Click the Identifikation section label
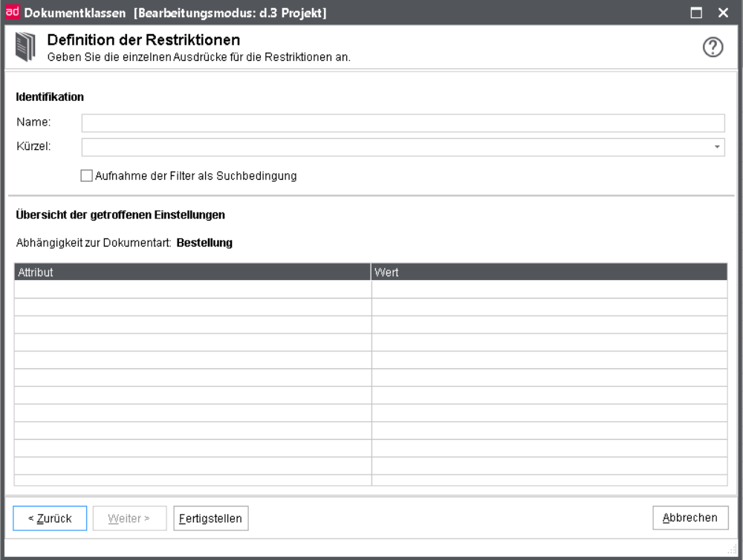743x560 pixels. (x=50, y=97)
